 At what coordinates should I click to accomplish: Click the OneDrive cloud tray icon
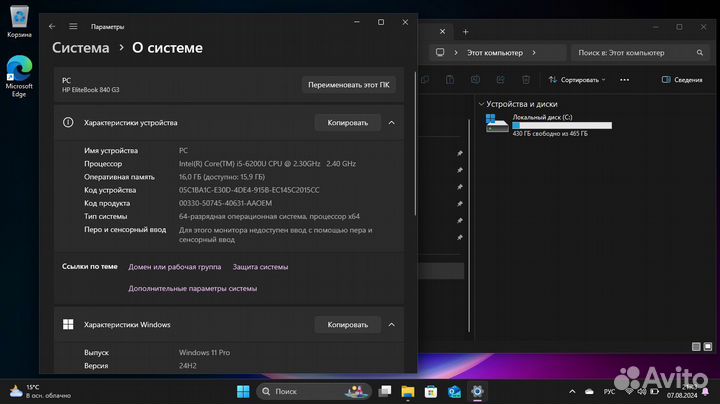click(589, 392)
